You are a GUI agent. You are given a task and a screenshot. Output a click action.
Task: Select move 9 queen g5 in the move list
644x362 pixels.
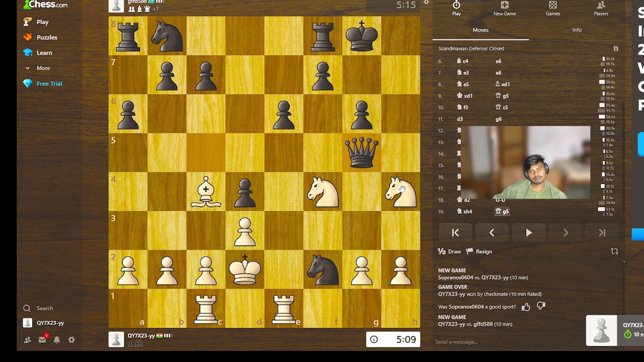click(502, 96)
